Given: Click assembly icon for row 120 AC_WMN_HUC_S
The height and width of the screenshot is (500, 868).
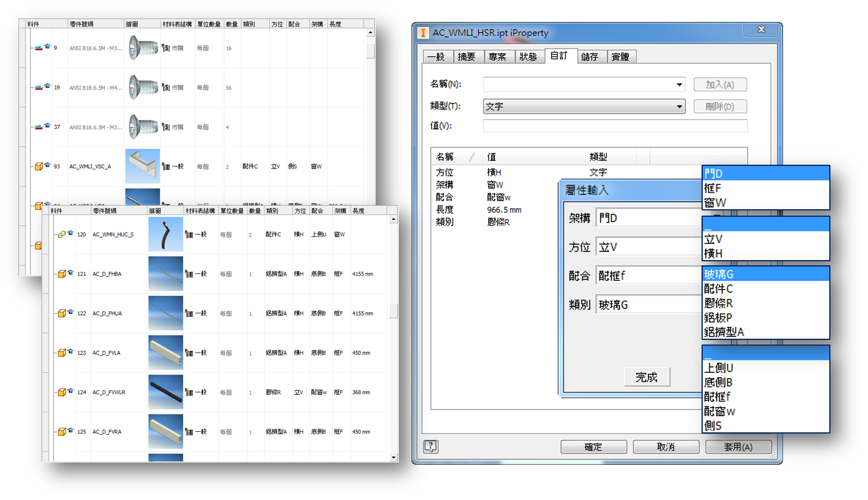Looking at the screenshot, I should point(61,235).
